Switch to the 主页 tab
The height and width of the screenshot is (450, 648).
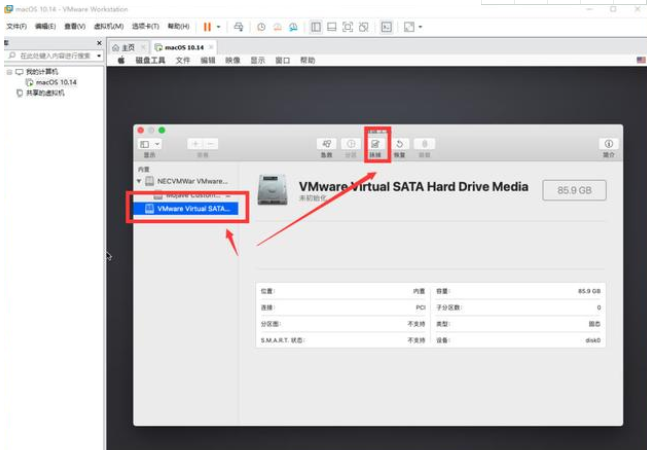(124, 47)
